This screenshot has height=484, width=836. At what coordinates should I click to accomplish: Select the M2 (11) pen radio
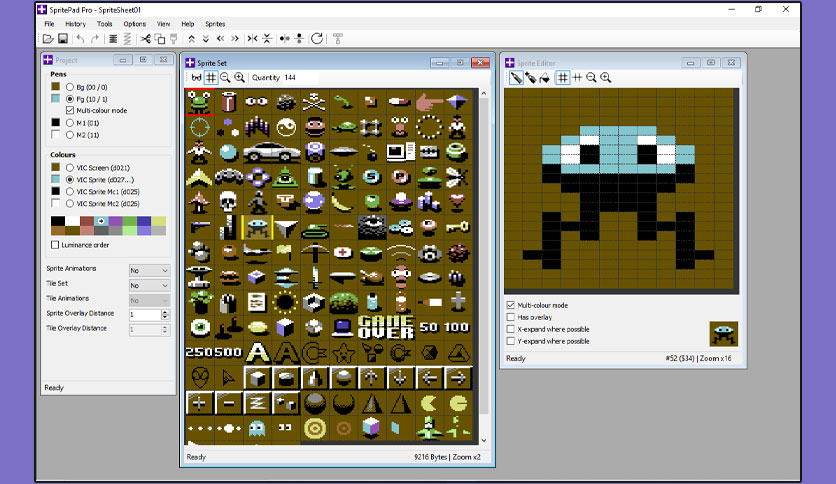point(70,135)
